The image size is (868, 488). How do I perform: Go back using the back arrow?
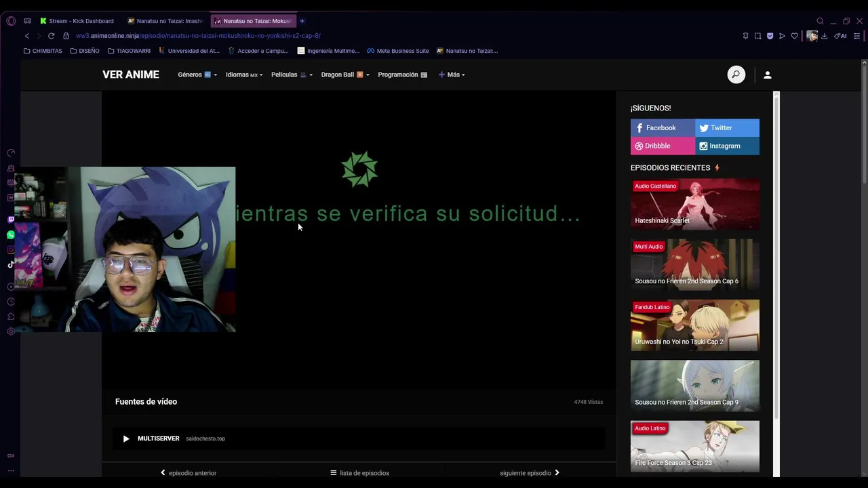click(x=27, y=36)
